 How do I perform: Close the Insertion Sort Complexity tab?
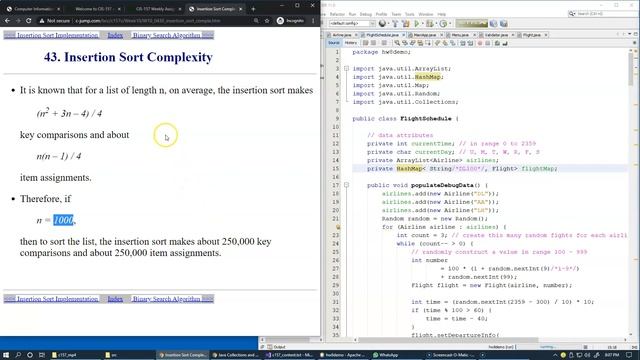point(240,9)
